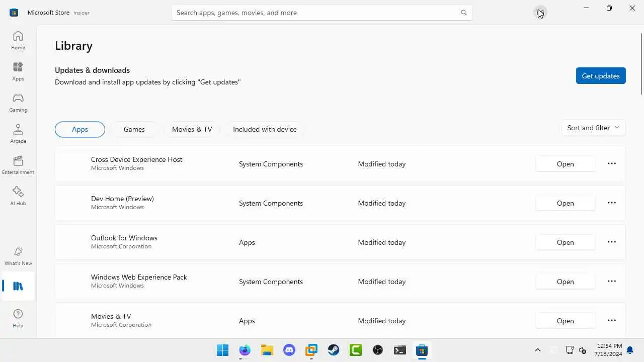Click the Microsoft Store taskbar icon
Viewport: 644px width, 362px height.
[x=422, y=350]
